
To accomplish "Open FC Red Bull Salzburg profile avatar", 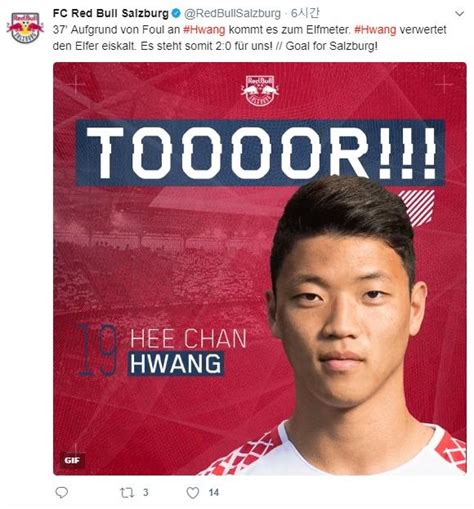I will 25,28.
